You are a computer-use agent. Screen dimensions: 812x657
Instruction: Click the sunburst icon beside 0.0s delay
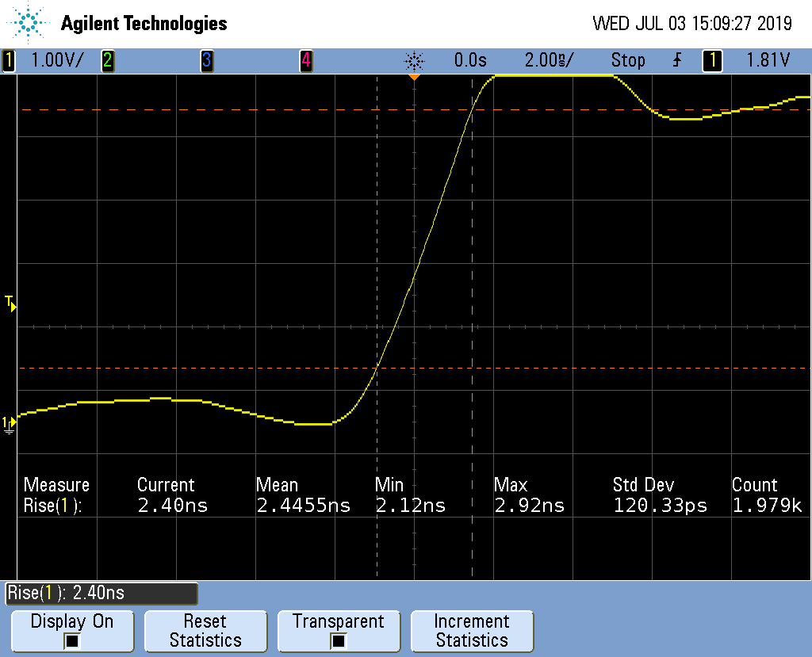click(414, 60)
